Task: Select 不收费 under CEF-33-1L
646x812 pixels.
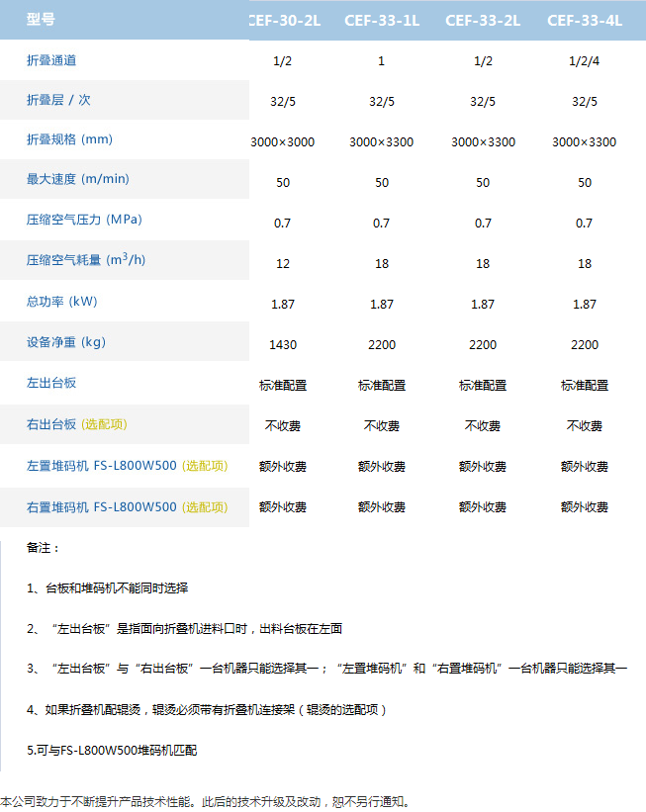Action: pyautogui.click(x=382, y=425)
